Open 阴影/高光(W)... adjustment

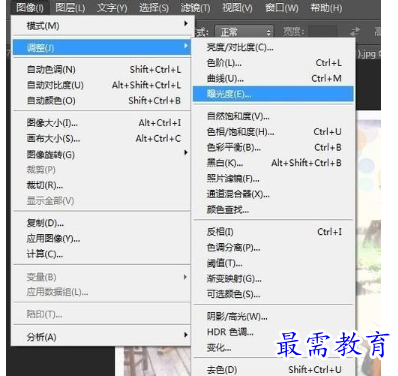click(x=273, y=316)
